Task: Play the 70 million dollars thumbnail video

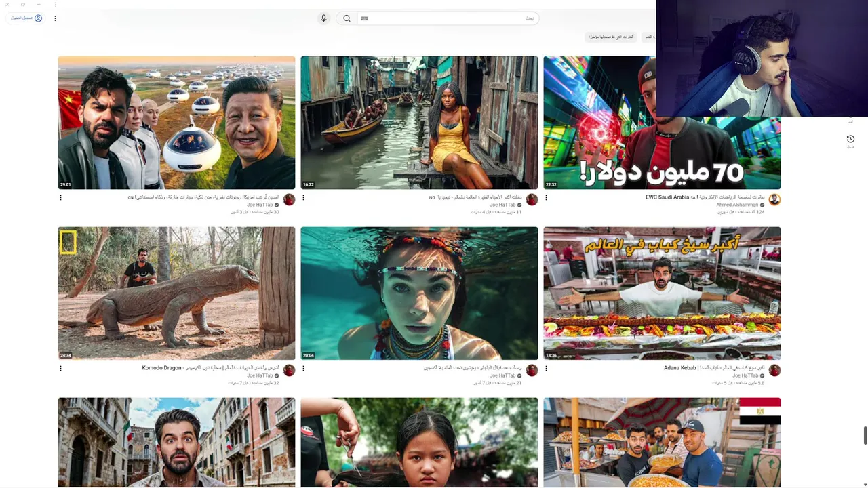Action: 662,123
